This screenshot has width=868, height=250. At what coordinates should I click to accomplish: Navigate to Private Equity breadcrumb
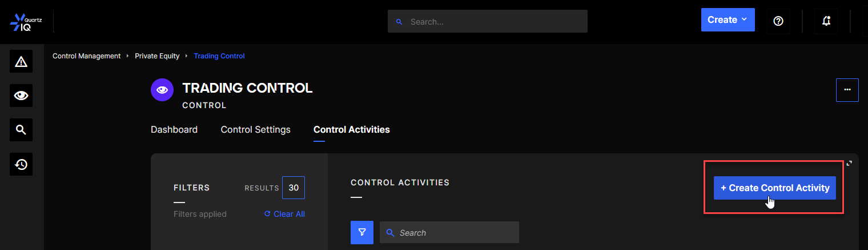click(x=157, y=56)
